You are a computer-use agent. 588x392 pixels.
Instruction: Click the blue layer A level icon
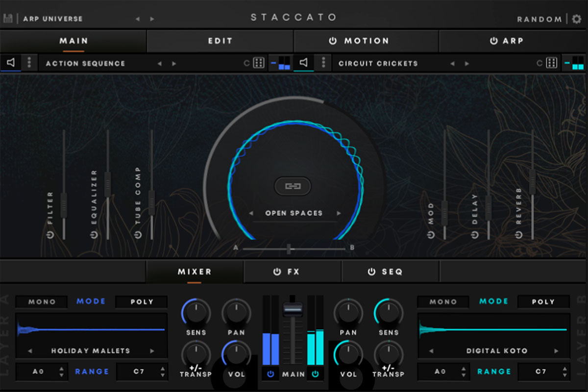tap(281, 63)
